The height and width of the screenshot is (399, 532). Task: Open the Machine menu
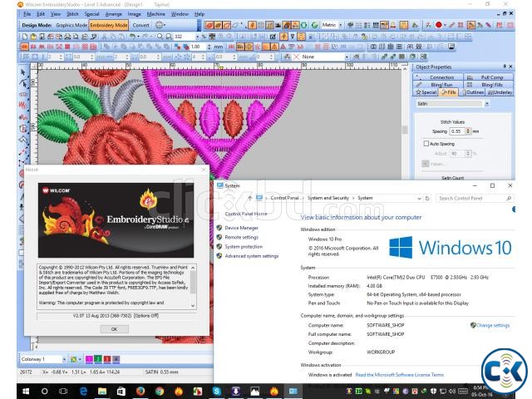(155, 14)
